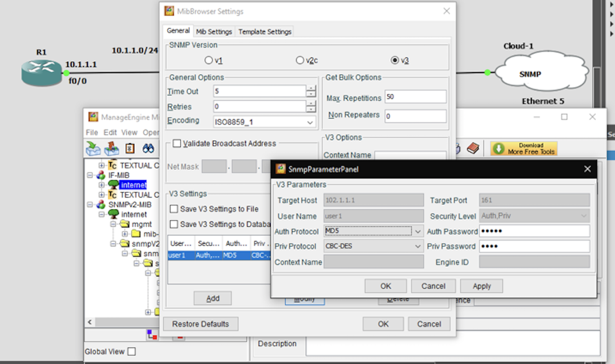Viewport: 615px width, 364px height.
Task: Collapse the IF-MIB tree node
Action: click(90, 175)
